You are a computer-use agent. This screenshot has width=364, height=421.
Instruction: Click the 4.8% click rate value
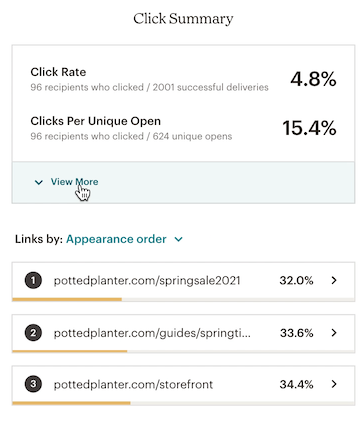313,79
